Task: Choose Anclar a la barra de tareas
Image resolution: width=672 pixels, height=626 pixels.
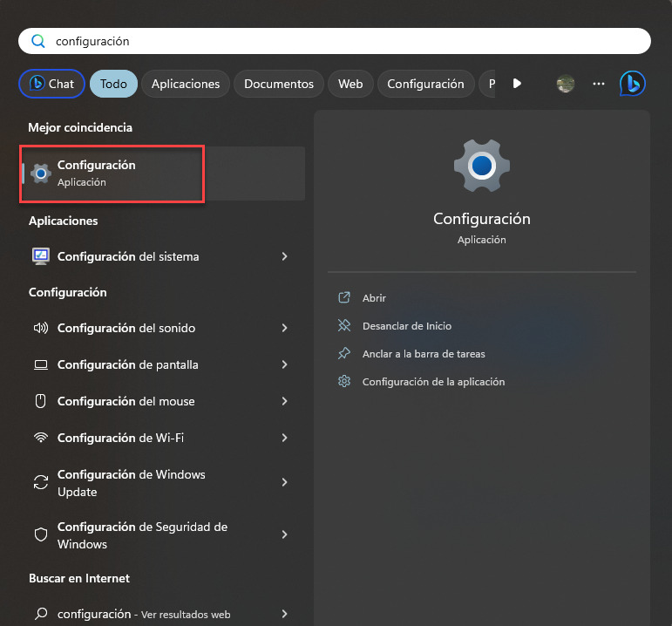Action: (424, 354)
